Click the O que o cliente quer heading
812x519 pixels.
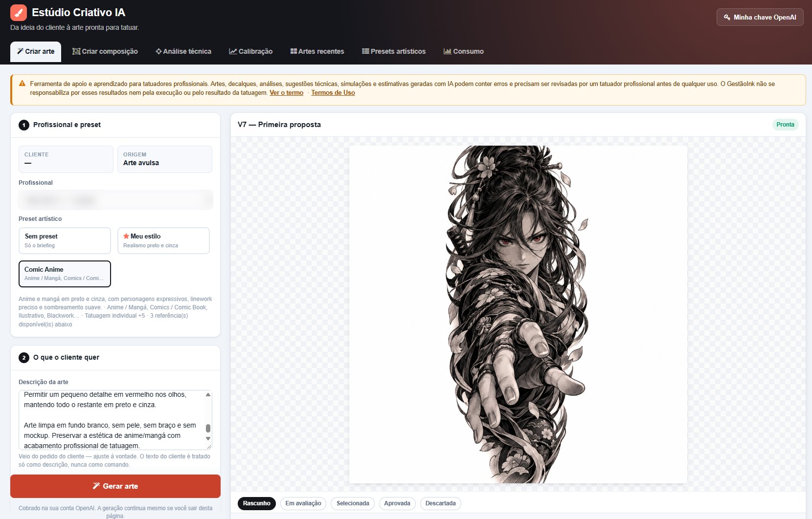coord(66,358)
